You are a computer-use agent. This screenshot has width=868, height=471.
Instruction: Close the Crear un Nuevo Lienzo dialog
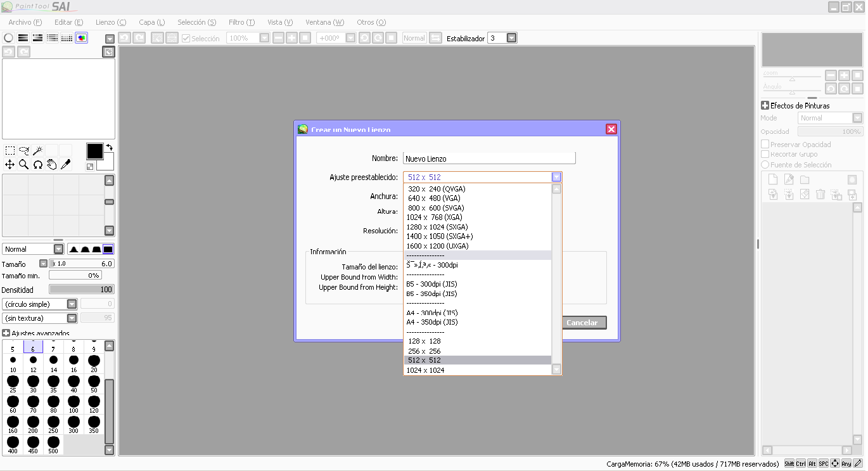click(x=611, y=129)
